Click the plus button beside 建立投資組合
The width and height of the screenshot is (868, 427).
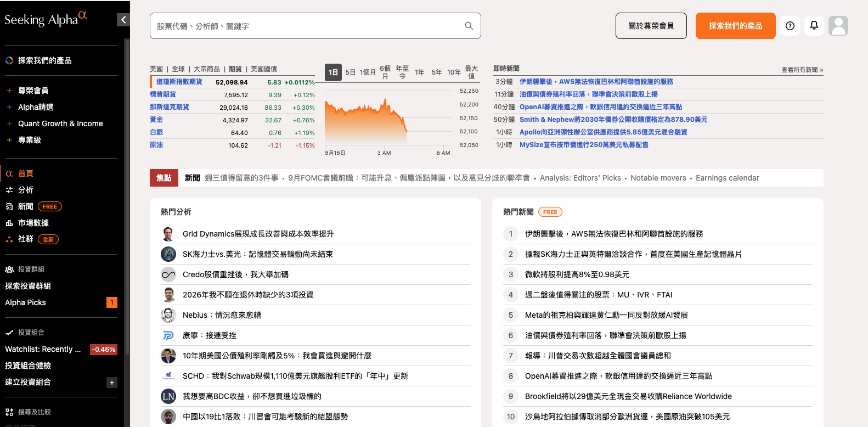point(112,383)
